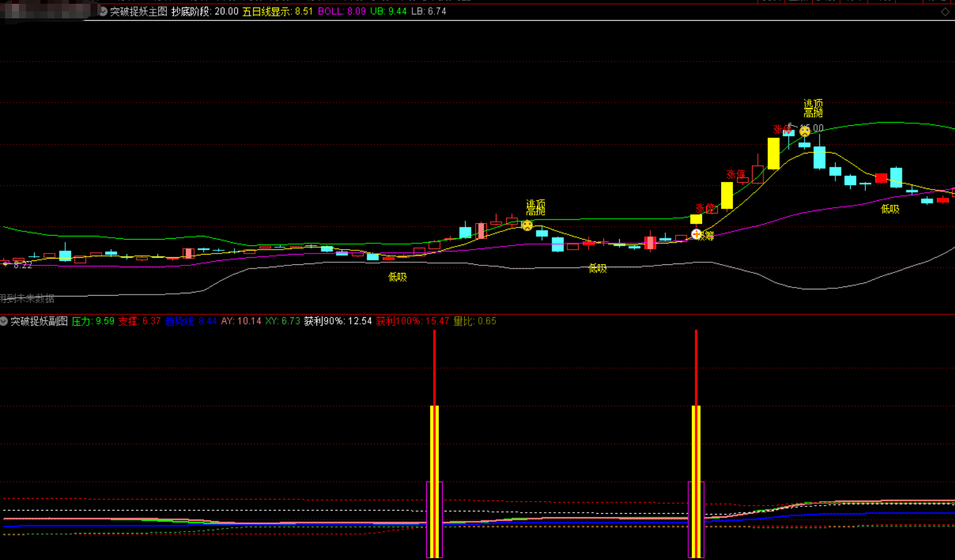Click the 用到未来数据 notice text
955x560 pixels.
(27, 298)
